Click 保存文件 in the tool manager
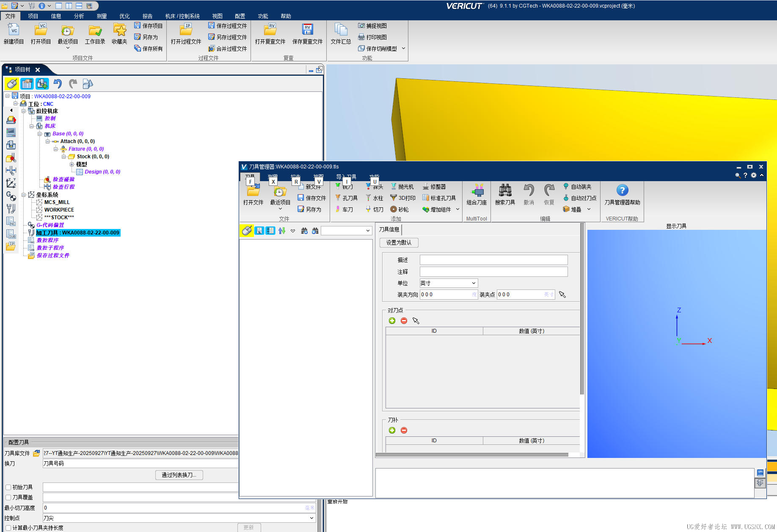This screenshot has width=777, height=532. [311, 198]
